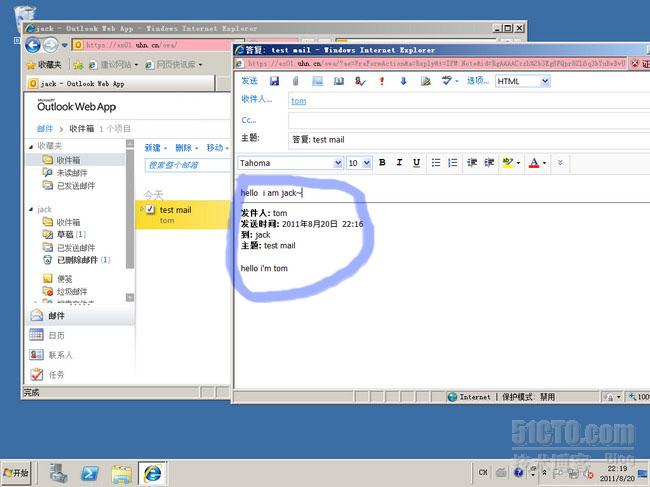The image size is (650, 487).
Task: Click the insert signature icon
Action: click(426, 81)
